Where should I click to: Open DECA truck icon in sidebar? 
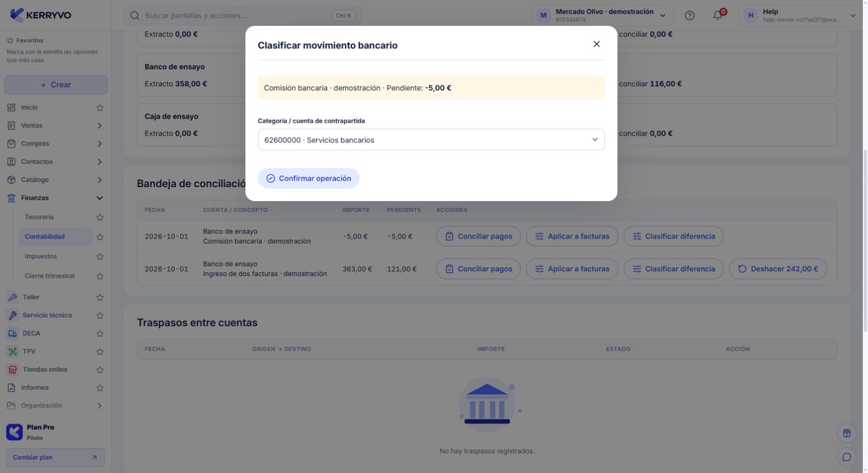[x=12, y=334]
